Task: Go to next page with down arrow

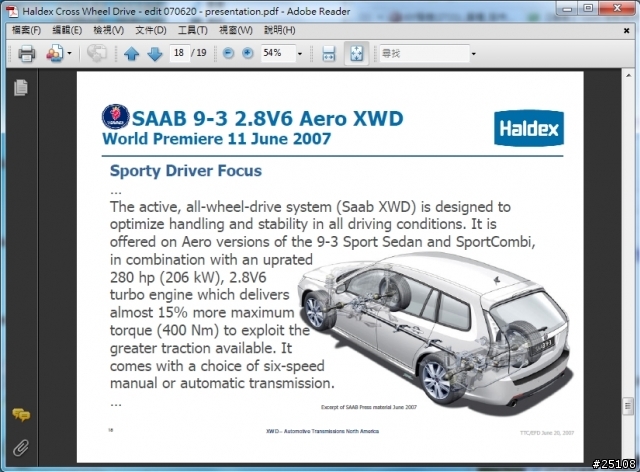Action: click(155, 53)
